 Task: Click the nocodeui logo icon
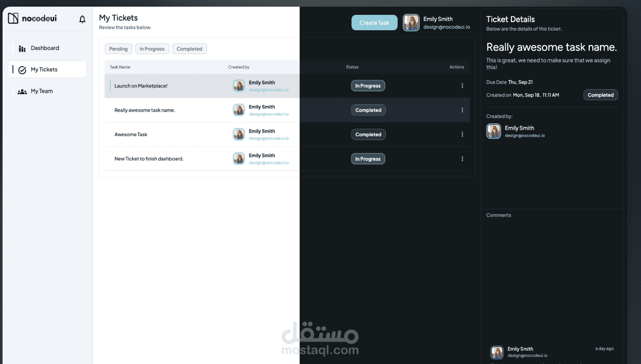click(13, 18)
